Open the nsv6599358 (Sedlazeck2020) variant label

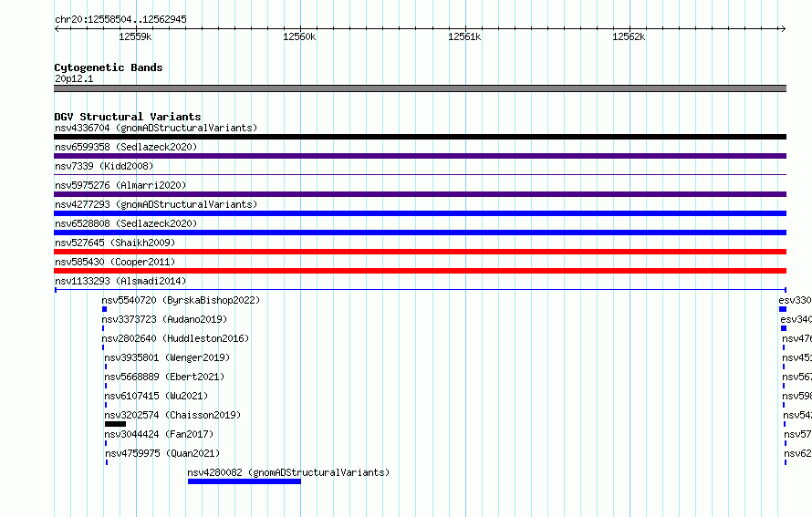[126, 147]
